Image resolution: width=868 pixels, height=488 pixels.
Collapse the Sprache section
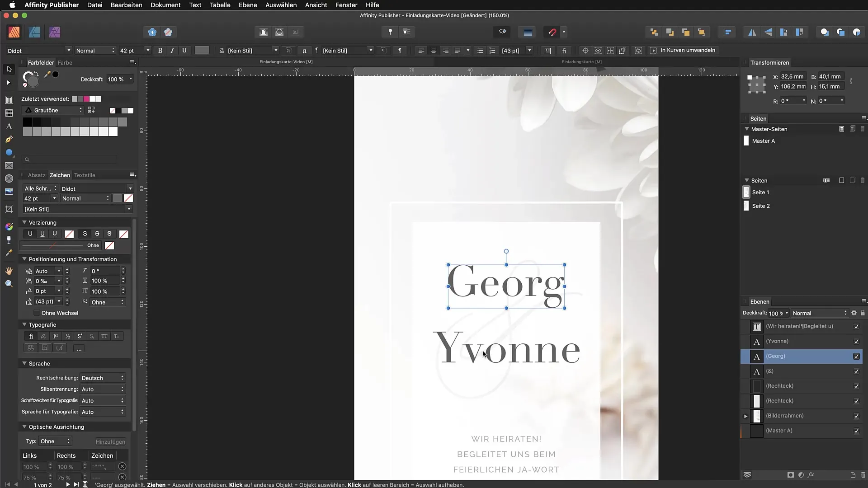tap(24, 363)
